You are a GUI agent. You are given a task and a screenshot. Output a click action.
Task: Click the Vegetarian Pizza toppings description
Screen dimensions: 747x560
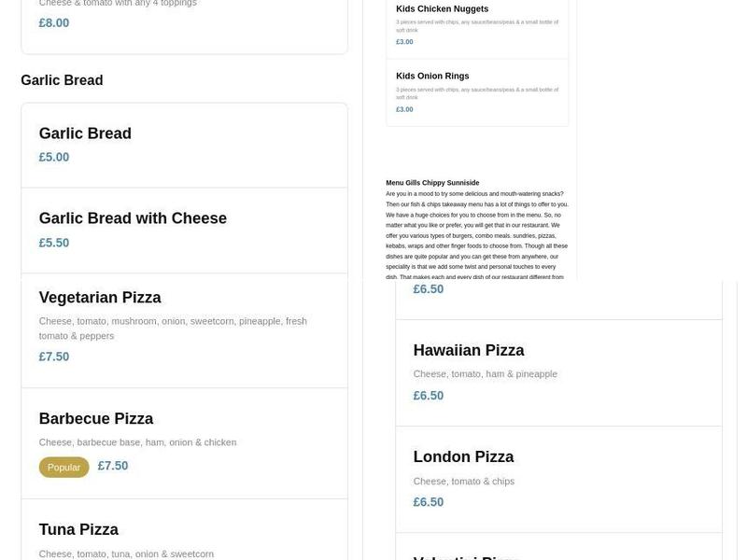(x=173, y=329)
